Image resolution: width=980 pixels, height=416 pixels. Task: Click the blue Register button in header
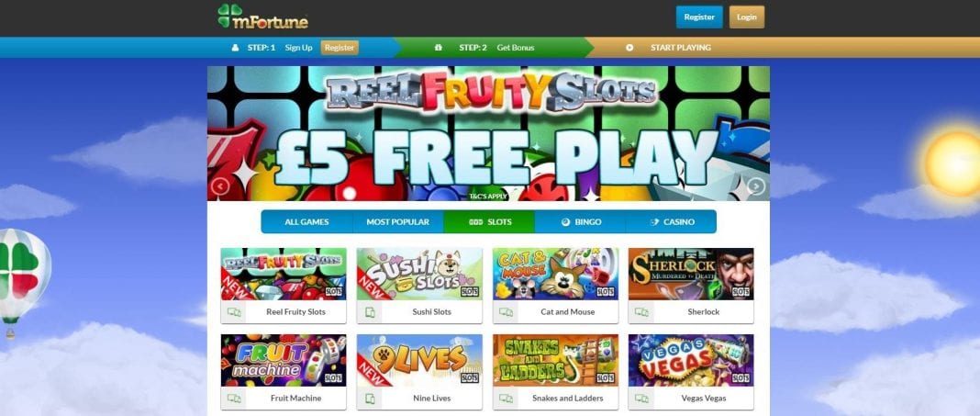(x=698, y=17)
